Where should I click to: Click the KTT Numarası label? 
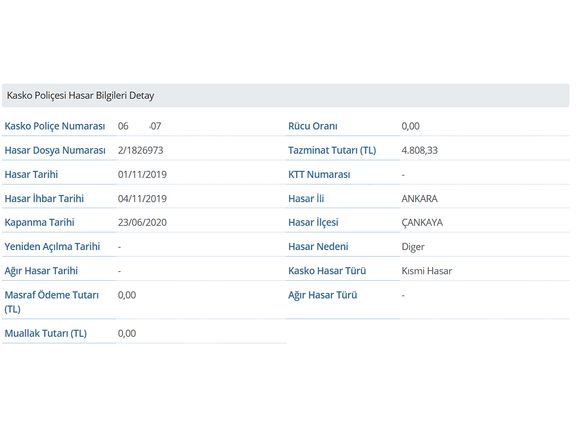point(319,174)
